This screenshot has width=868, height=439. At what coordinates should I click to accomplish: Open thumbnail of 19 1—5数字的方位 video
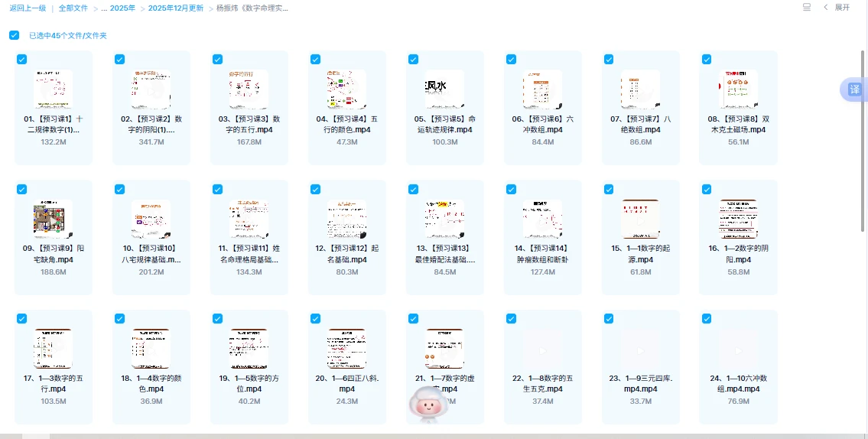click(x=249, y=349)
